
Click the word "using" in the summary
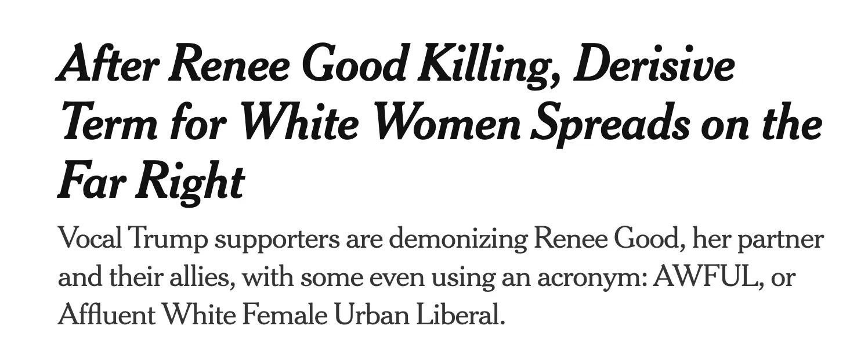459,277
